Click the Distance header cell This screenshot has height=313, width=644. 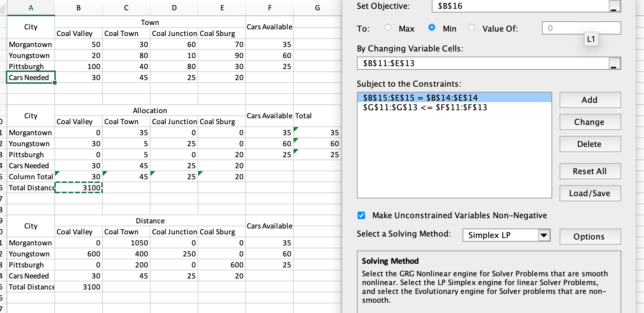pos(150,221)
